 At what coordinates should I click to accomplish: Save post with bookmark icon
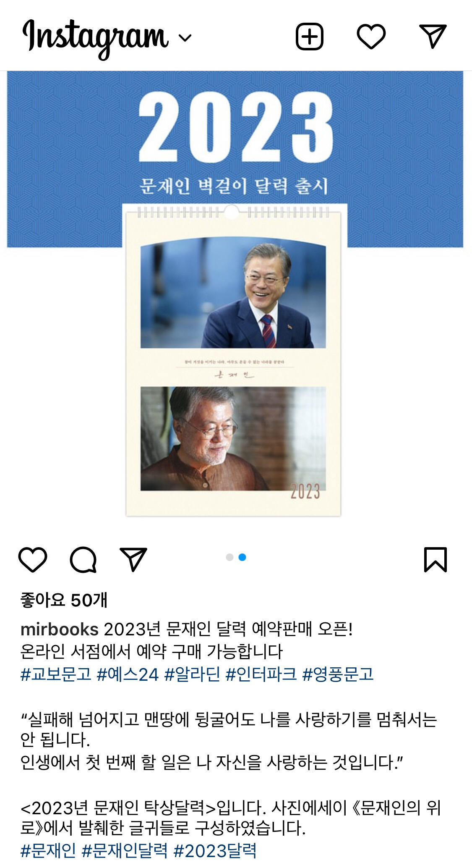(435, 559)
